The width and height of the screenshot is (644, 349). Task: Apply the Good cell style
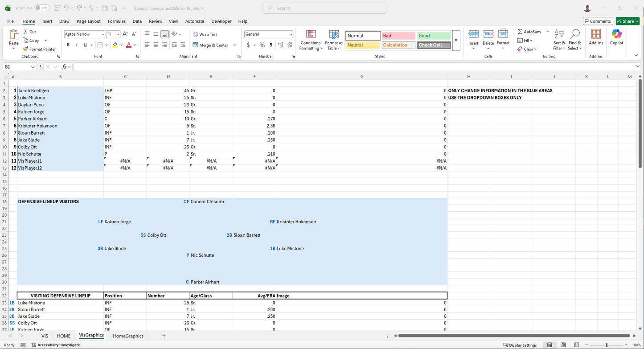(434, 36)
